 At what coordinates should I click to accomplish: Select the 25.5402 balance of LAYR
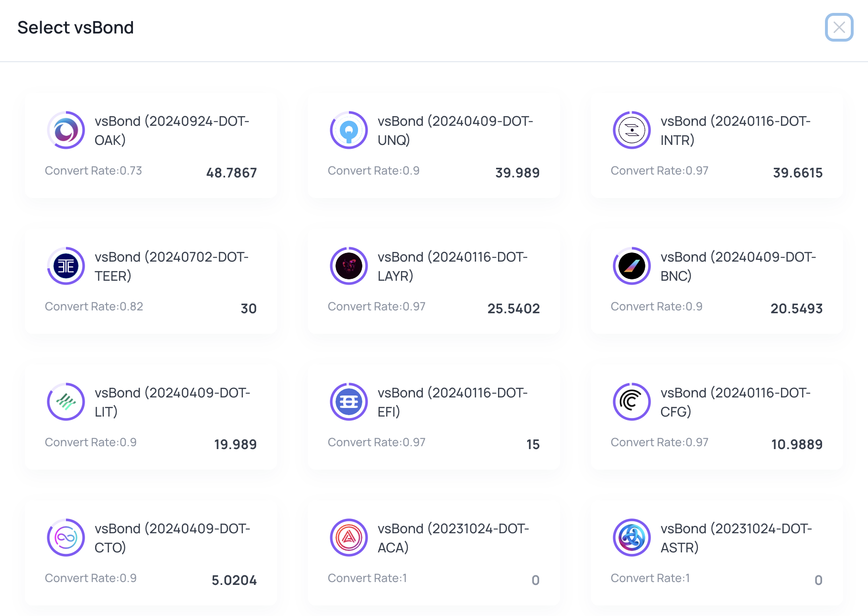pyautogui.click(x=513, y=308)
